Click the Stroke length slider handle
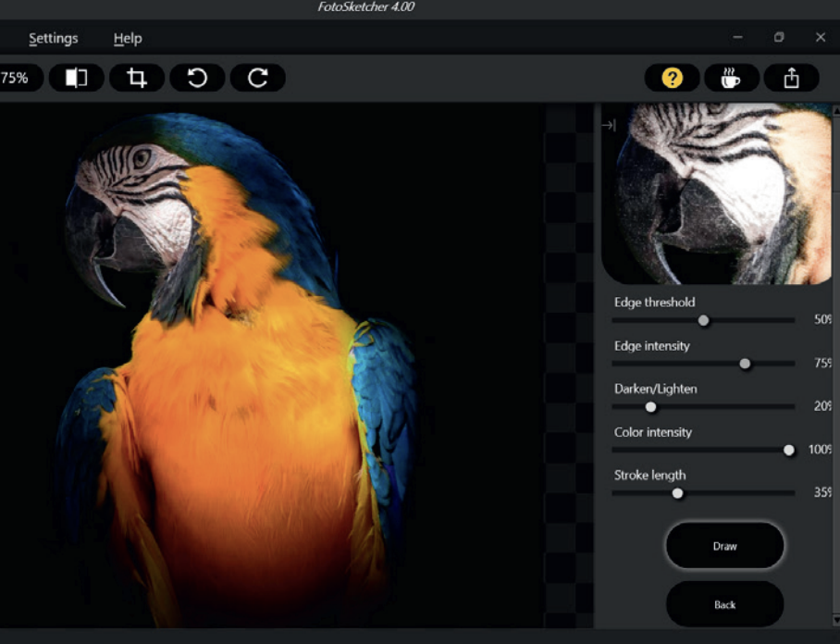This screenshot has width=840, height=644. tap(678, 493)
